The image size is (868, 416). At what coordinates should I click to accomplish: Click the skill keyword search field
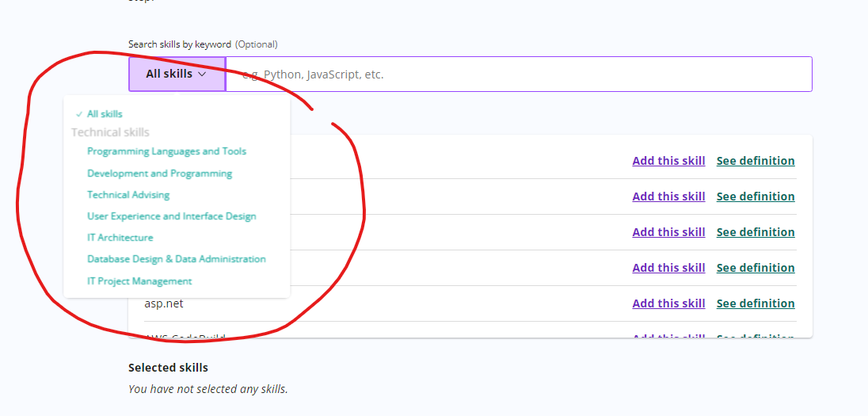coord(519,74)
